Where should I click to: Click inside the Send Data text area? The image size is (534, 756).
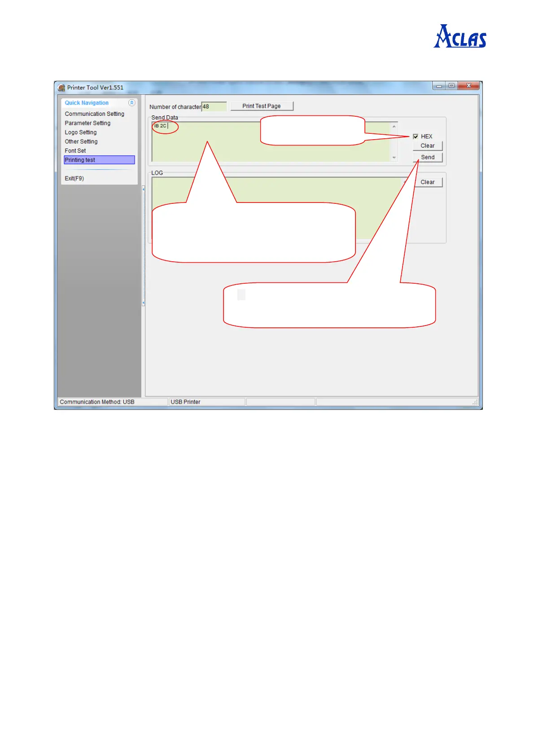pos(271,142)
